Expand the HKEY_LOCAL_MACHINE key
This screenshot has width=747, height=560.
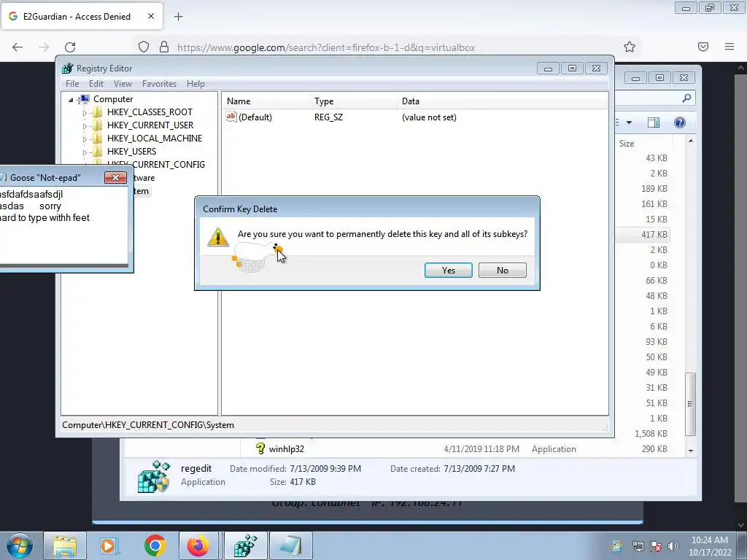point(85,139)
